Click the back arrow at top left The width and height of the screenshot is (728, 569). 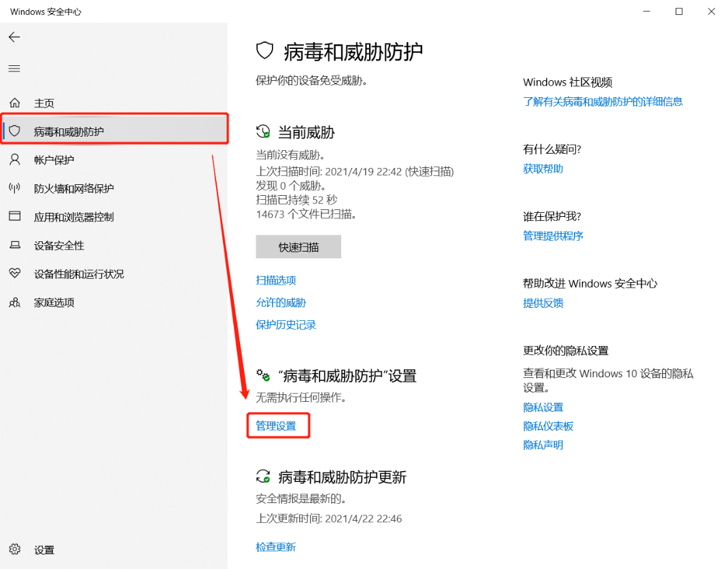[x=14, y=37]
